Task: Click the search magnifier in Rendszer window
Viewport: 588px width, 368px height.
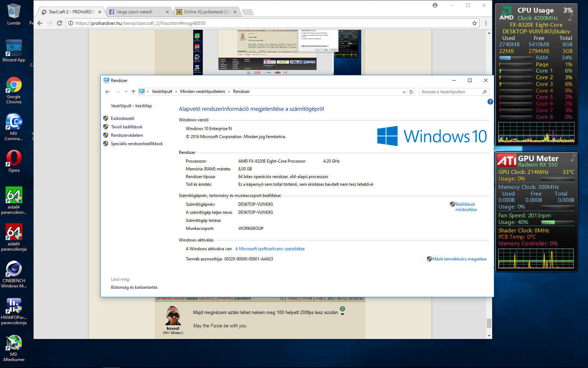Action: click(485, 92)
